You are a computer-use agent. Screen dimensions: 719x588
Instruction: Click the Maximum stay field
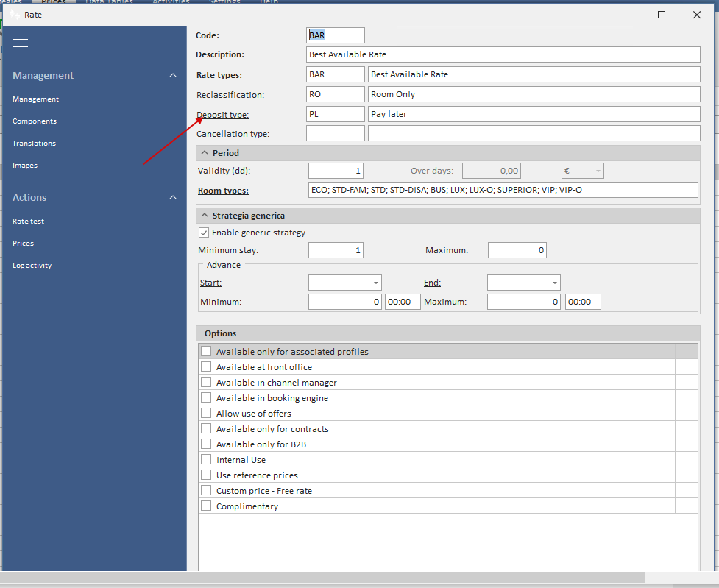point(517,250)
